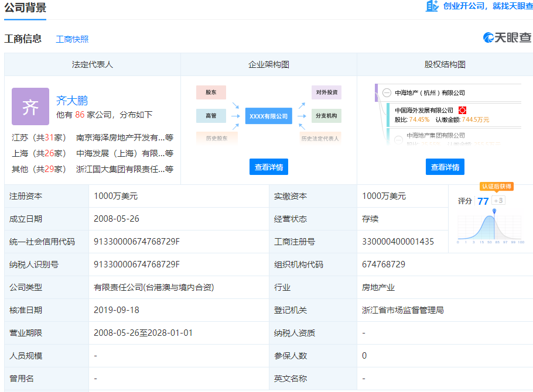
Task: Click the purple 齐 avatar thumbnail
Action: [x=30, y=106]
